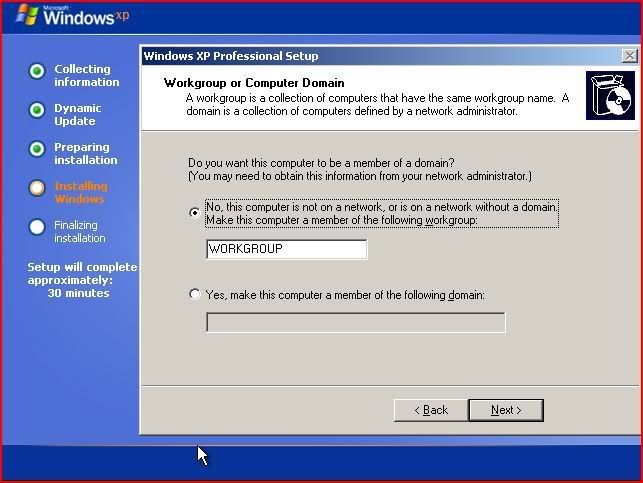
Task: Click the Preparing installation green step bullet
Action: coord(37,149)
